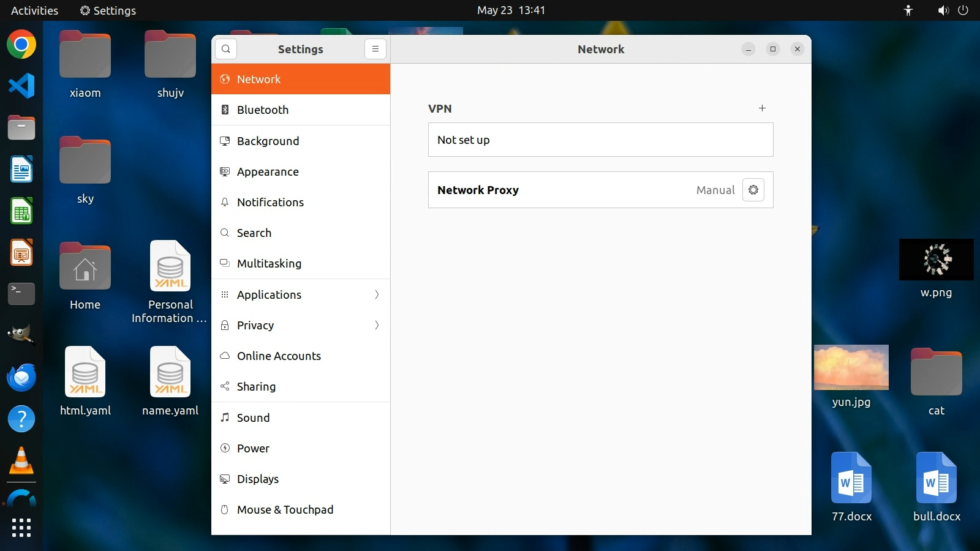Launch Google Chrome from the dock

pos(21,45)
